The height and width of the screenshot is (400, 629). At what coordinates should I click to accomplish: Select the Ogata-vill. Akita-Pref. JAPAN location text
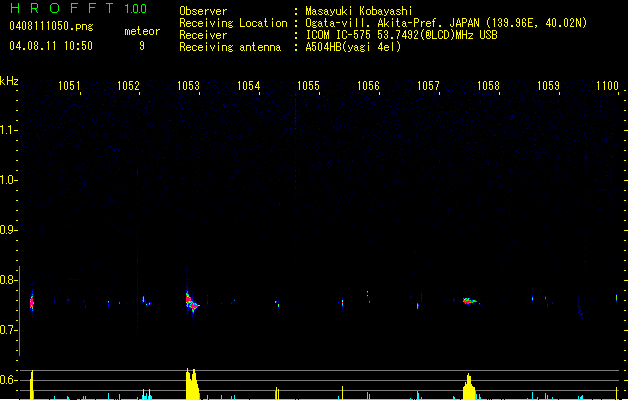446,23
